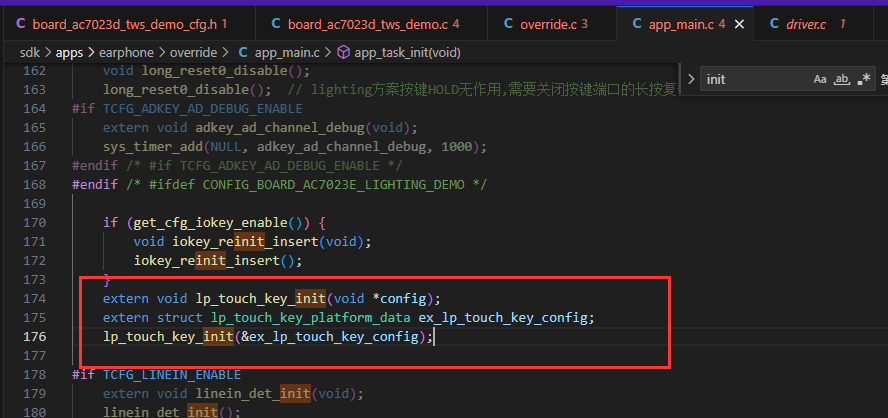Click 'linein_det_init' on line 179
888x418 pixels.
253,393
